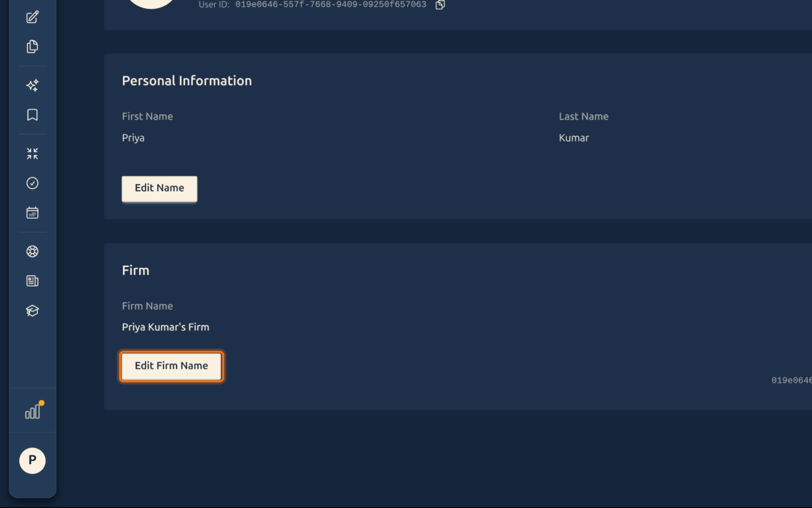
Task: Click the First Name label
Action: coord(147,116)
